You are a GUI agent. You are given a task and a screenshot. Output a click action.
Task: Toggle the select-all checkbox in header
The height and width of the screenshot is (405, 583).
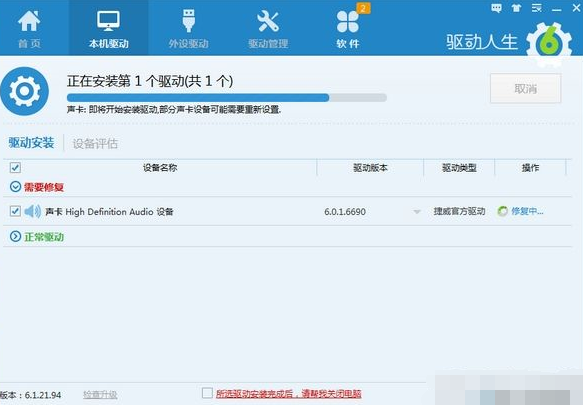pyautogui.click(x=15, y=167)
